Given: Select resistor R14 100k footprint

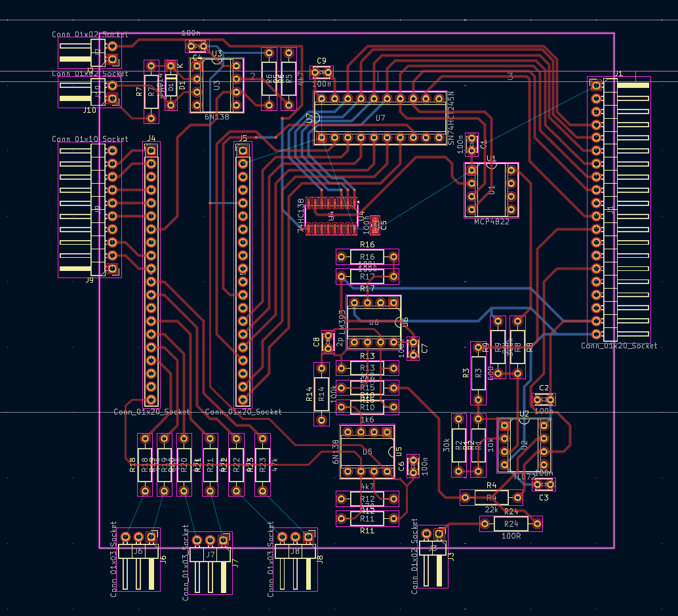Looking at the screenshot, I should [x=321, y=394].
